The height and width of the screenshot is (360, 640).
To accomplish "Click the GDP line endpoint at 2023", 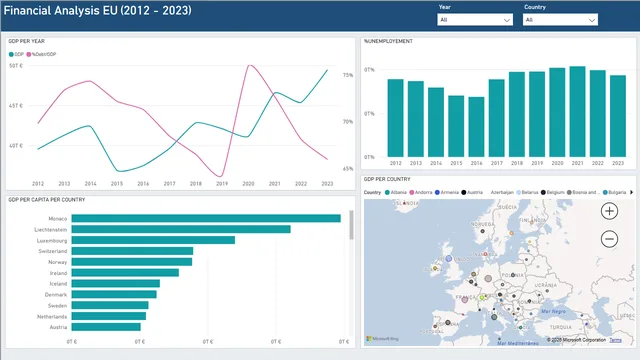I will coord(327,70).
